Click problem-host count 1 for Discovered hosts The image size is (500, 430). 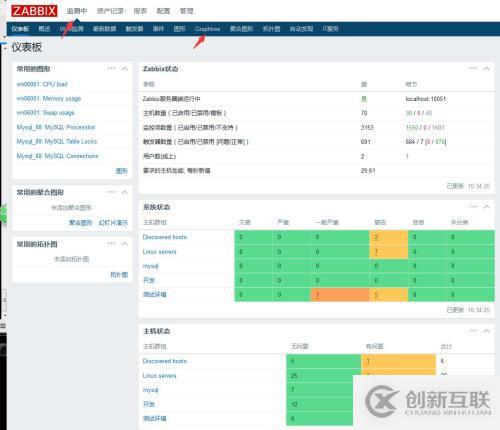pos(368,361)
